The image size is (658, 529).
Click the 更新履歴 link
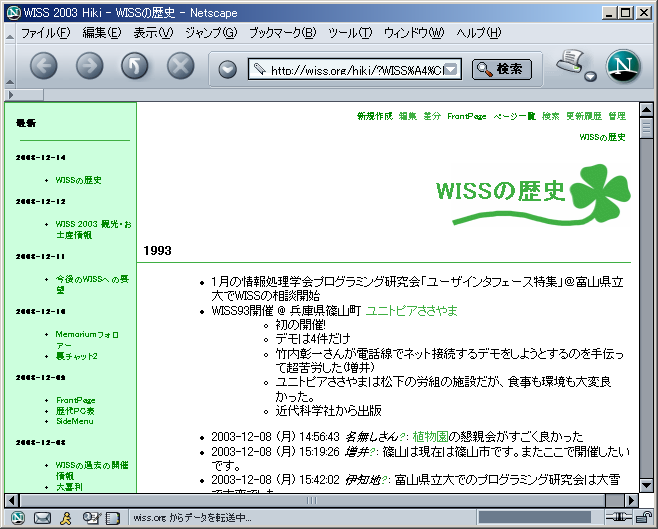[x=584, y=116]
